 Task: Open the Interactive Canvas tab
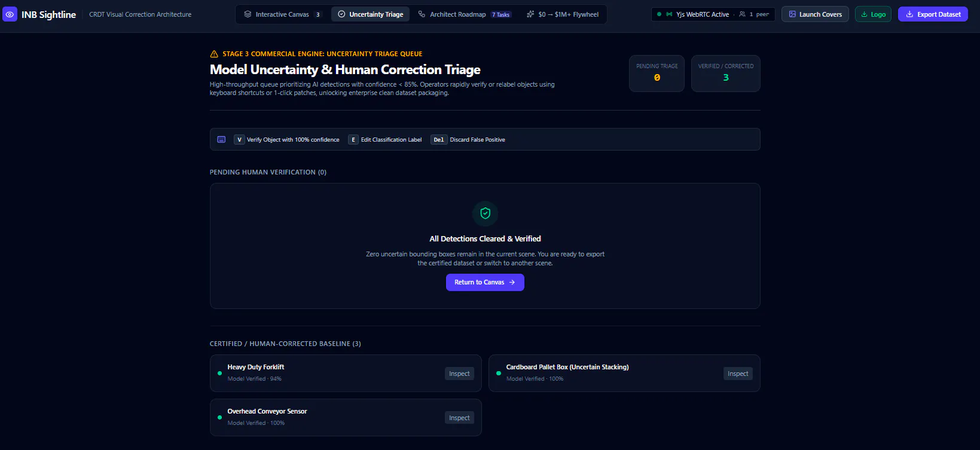pos(282,14)
